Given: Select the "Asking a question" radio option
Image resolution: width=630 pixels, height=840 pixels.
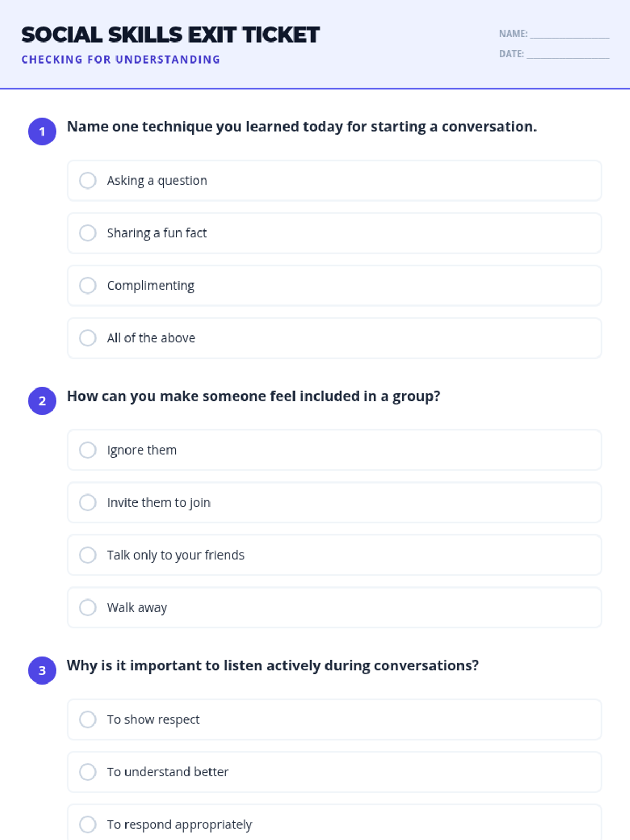Looking at the screenshot, I should pyautogui.click(x=88, y=181).
